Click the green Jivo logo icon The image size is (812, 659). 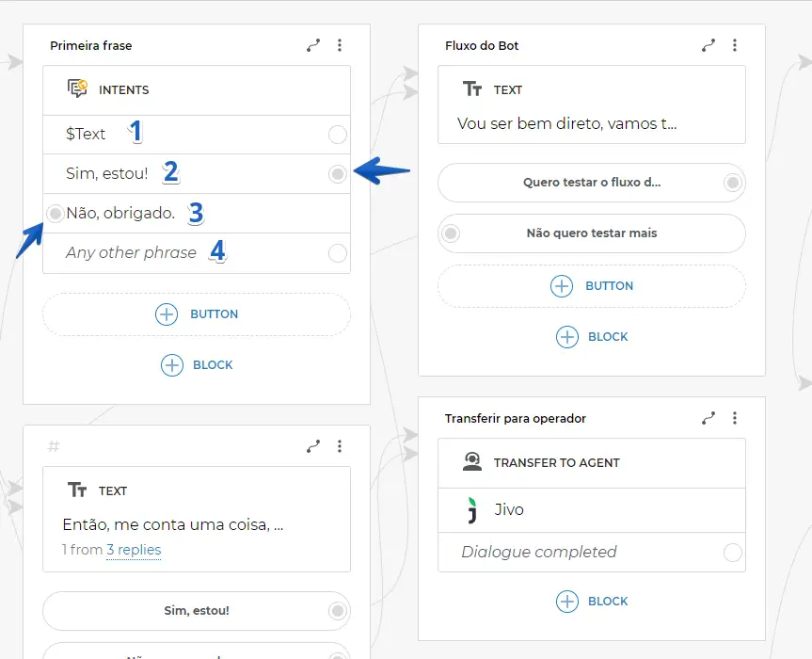(x=472, y=509)
